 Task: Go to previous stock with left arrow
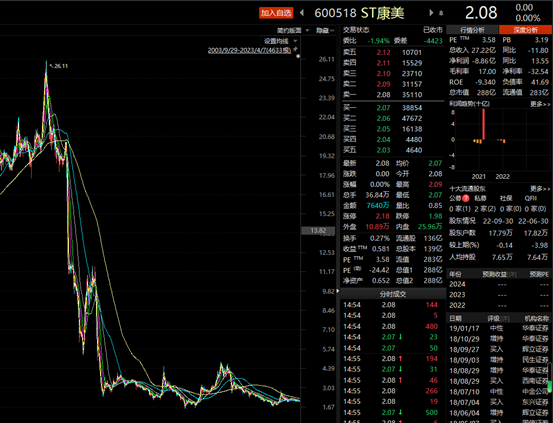302,13
